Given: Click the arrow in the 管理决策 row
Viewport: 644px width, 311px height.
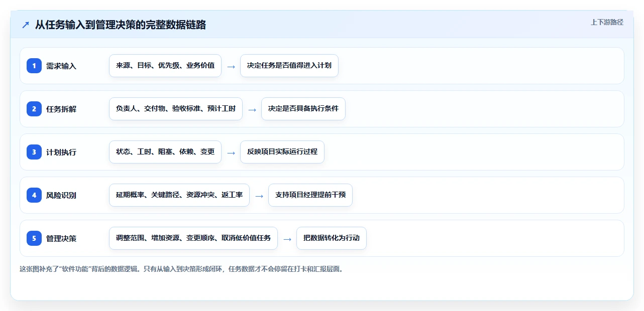Looking at the screenshot, I should (287, 239).
